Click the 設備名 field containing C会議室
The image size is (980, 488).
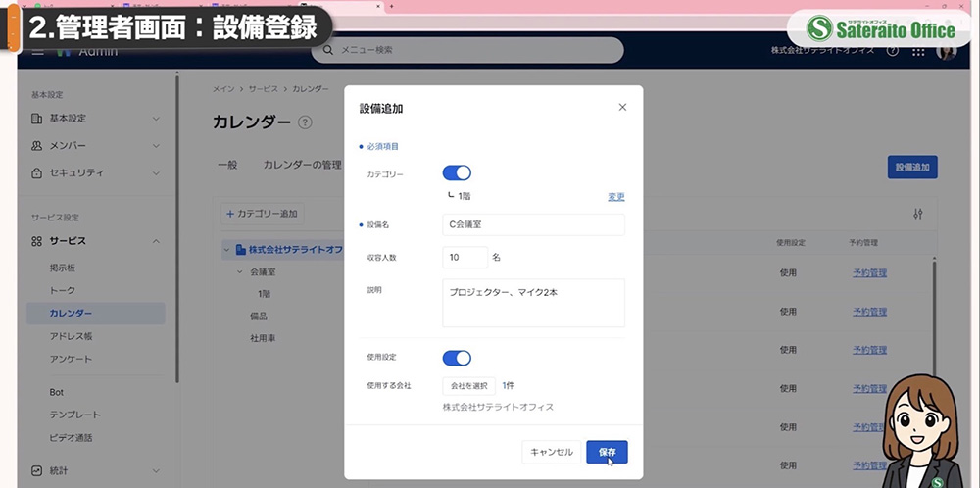point(533,225)
